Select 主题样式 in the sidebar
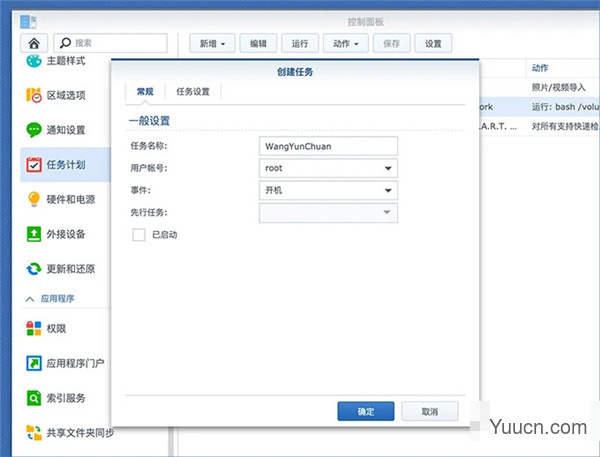The height and width of the screenshot is (457, 600). 66,61
